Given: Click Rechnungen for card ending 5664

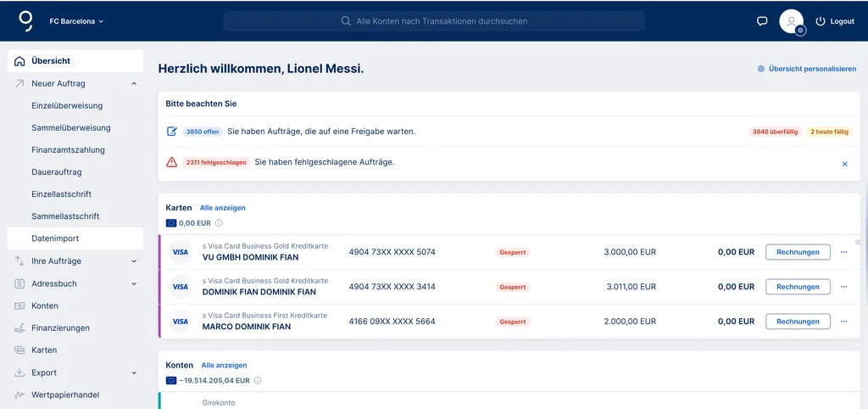Looking at the screenshot, I should pos(798,322).
